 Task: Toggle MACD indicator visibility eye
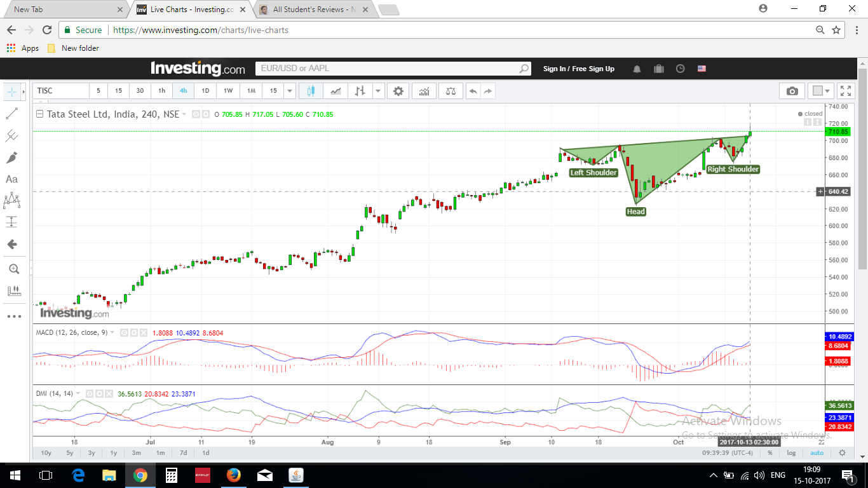tap(125, 333)
